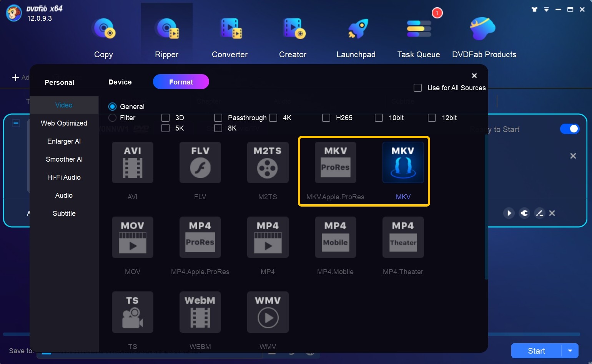592x364 pixels.
Task: Open the Enlarger AI category
Action: coord(64,141)
